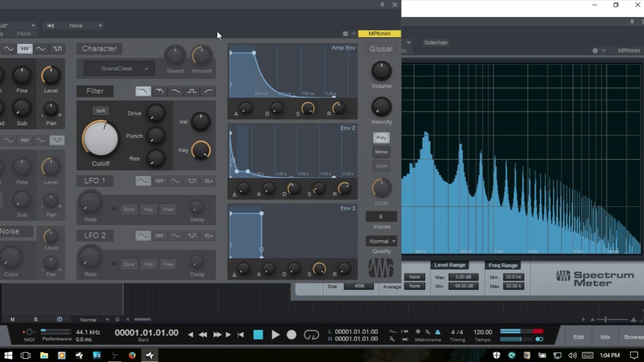Open the Normal track mode dropdown

tap(94, 320)
